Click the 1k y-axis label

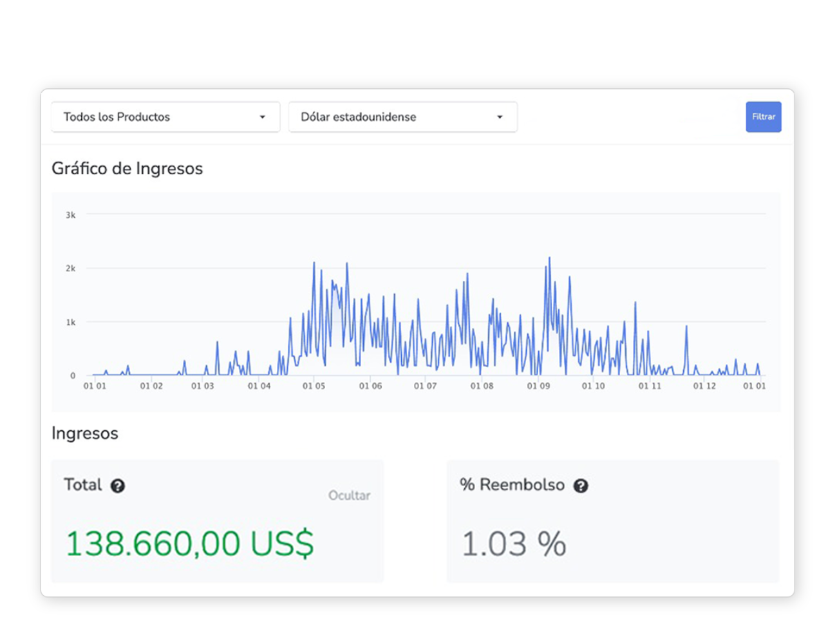click(x=71, y=322)
